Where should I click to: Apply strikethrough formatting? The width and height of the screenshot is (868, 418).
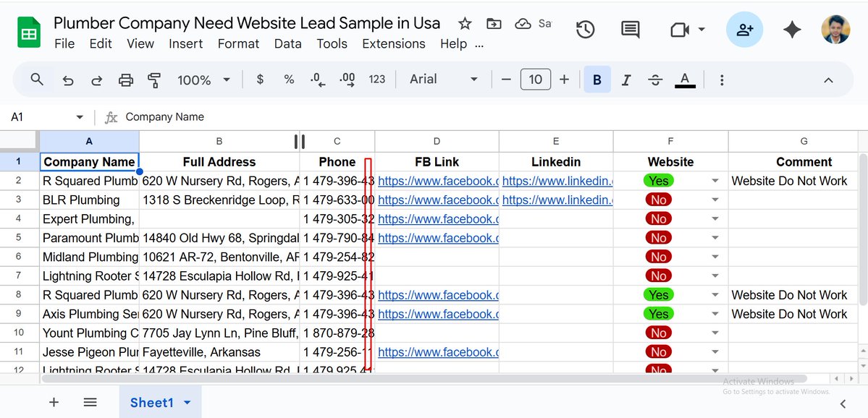pyautogui.click(x=655, y=80)
